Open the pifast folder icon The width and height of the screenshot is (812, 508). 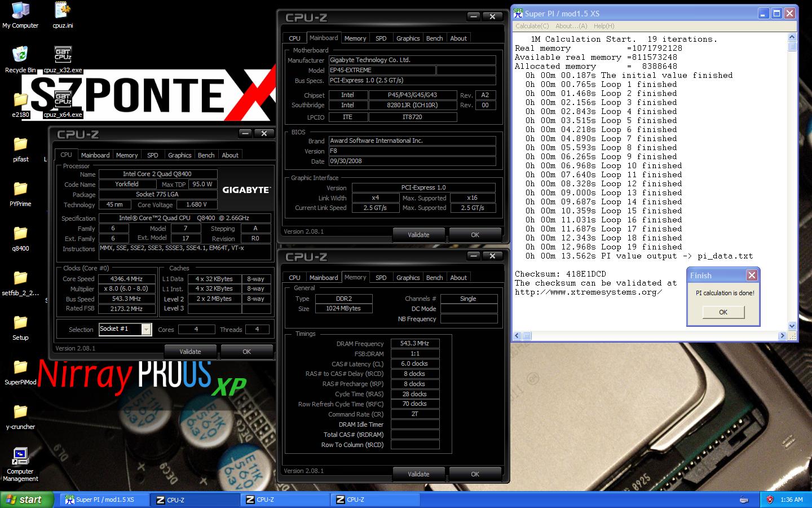pos(20,149)
